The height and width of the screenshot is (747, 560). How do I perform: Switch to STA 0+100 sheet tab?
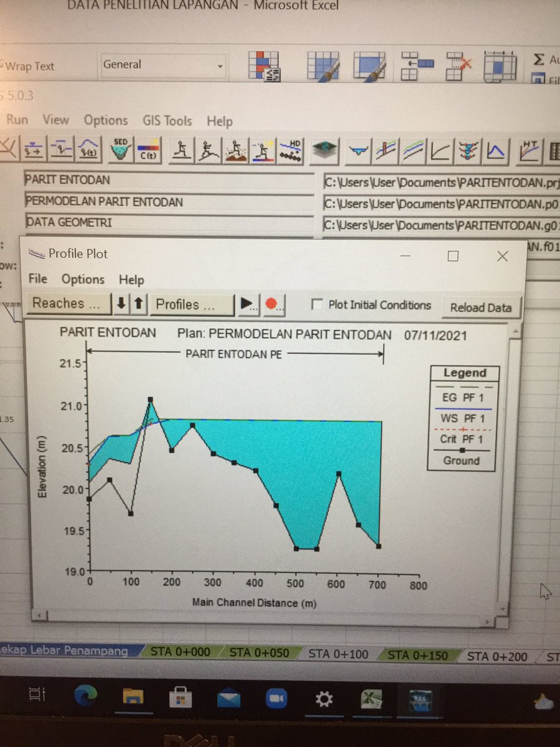click(x=338, y=654)
